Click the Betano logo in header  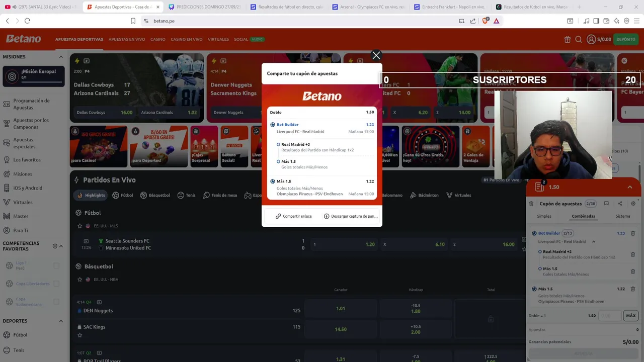(24, 39)
